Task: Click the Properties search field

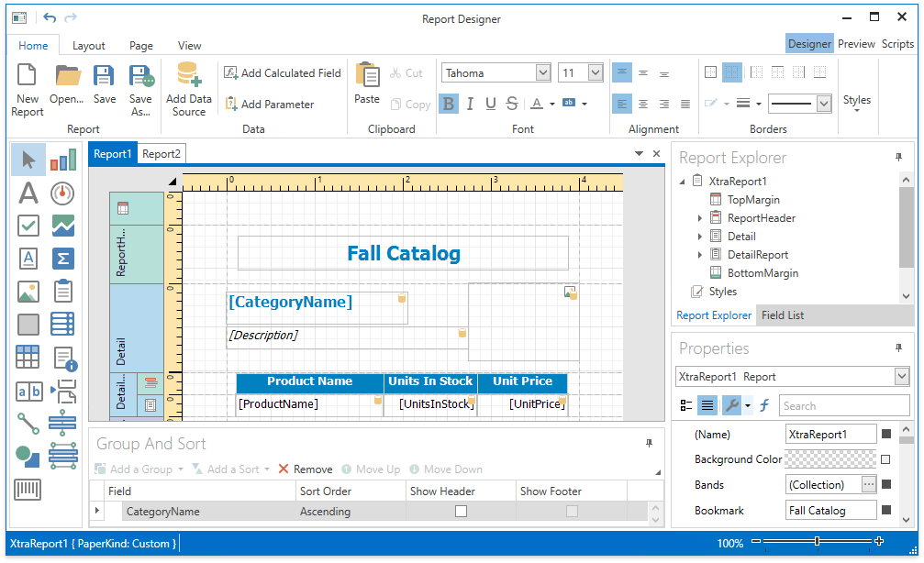Action: coord(844,405)
